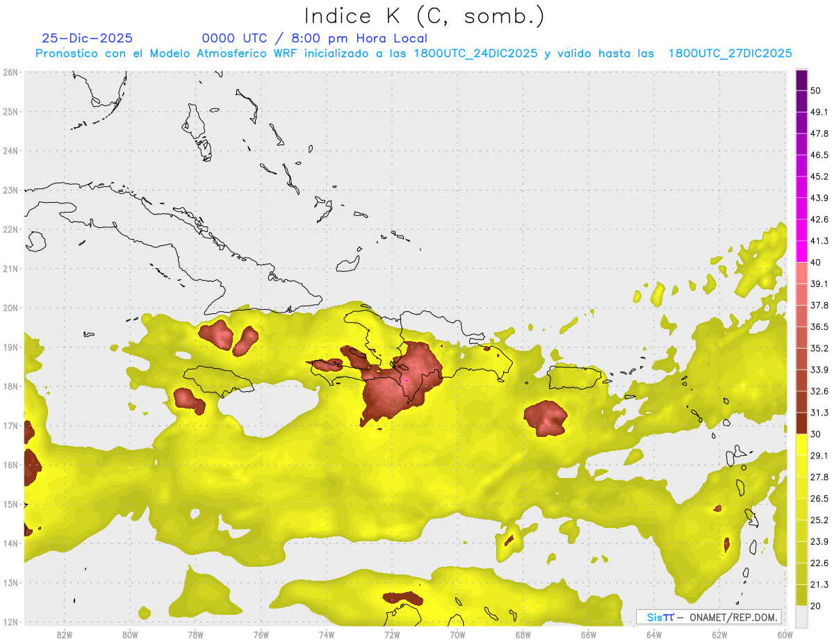The image size is (834, 644).
Task: Click the colorbar value '43.9'
Action: pyautogui.click(x=819, y=198)
